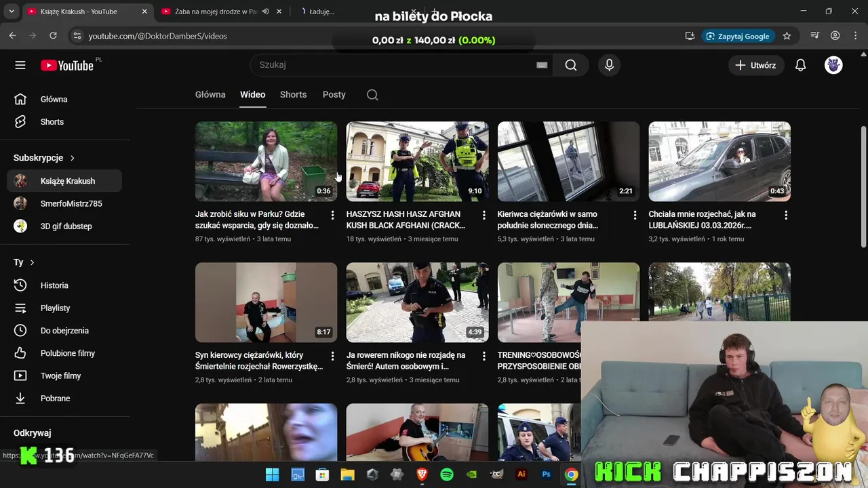Open Książę Krakush subscription
This screenshot has height=488, width=868.
[64, 181]
